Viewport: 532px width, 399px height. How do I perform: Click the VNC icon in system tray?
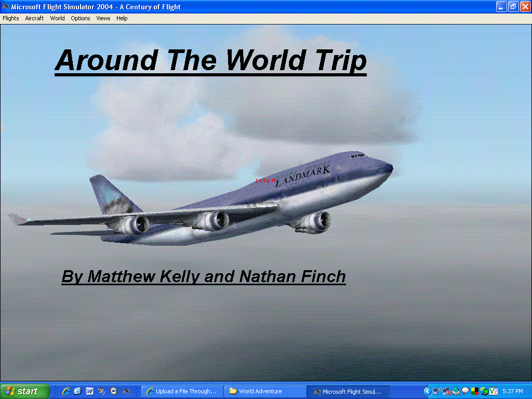point(494,391)
